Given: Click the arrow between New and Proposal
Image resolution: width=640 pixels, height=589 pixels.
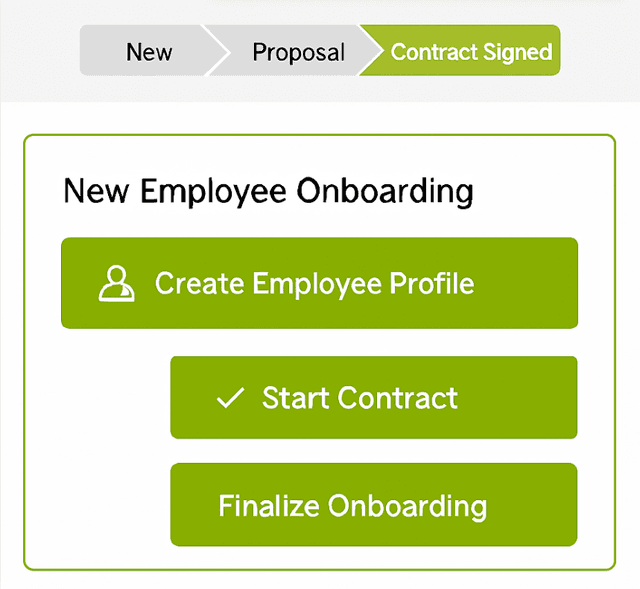Looking at the screenshot, I should tap(212, 51).
